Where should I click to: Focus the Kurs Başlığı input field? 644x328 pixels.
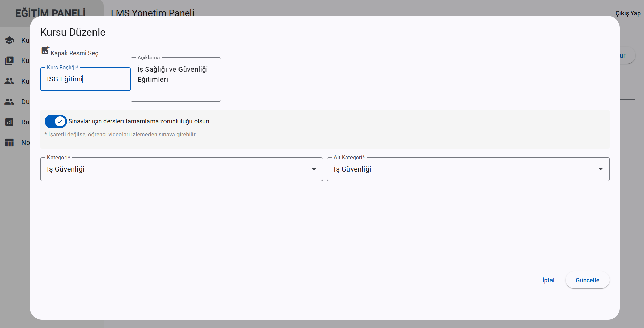85,79
